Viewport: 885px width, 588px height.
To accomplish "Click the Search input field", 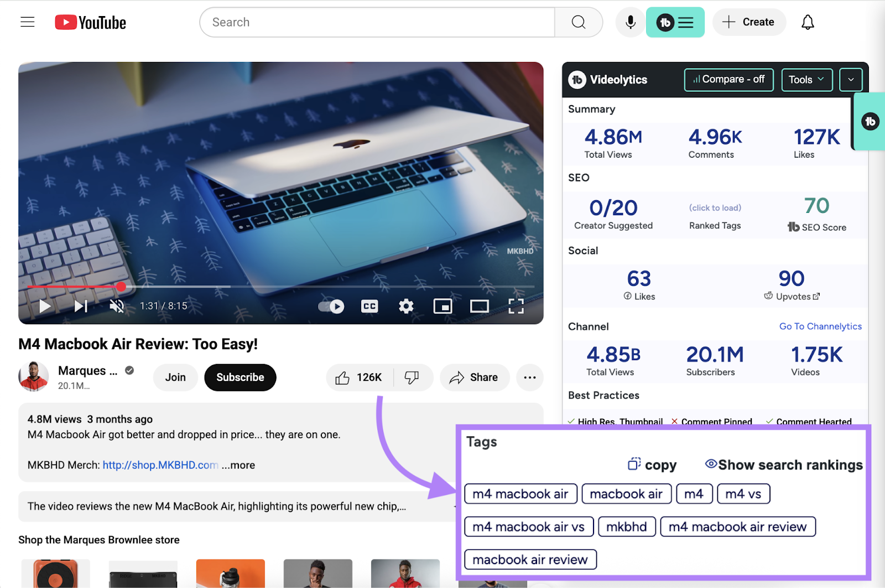I will tap(376, 22).
